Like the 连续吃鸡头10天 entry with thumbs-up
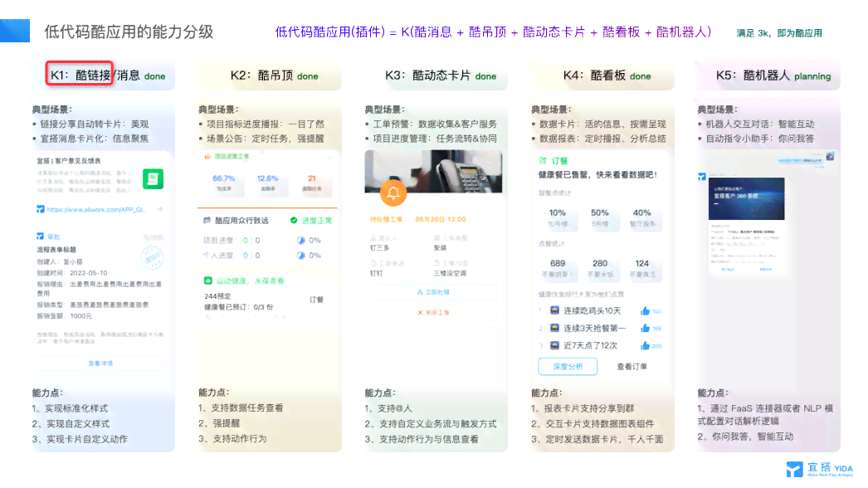This screenshot has width=868, height=488. pyautogui.click(x=645, y=310)
